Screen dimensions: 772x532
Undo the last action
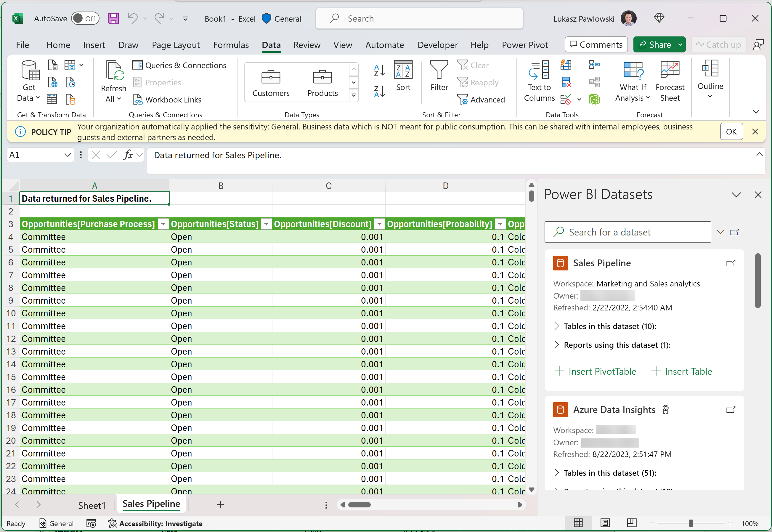click(x=133, y=19)
